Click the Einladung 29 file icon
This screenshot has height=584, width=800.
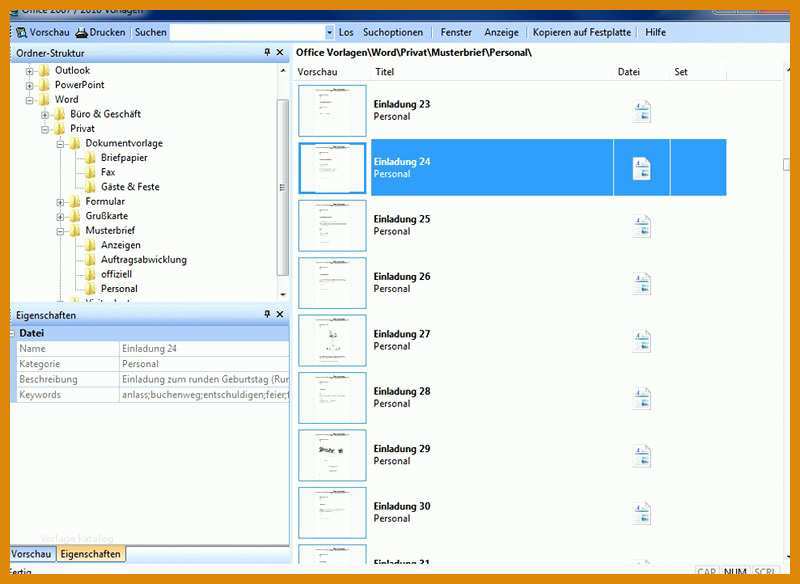tap(642, 456)
